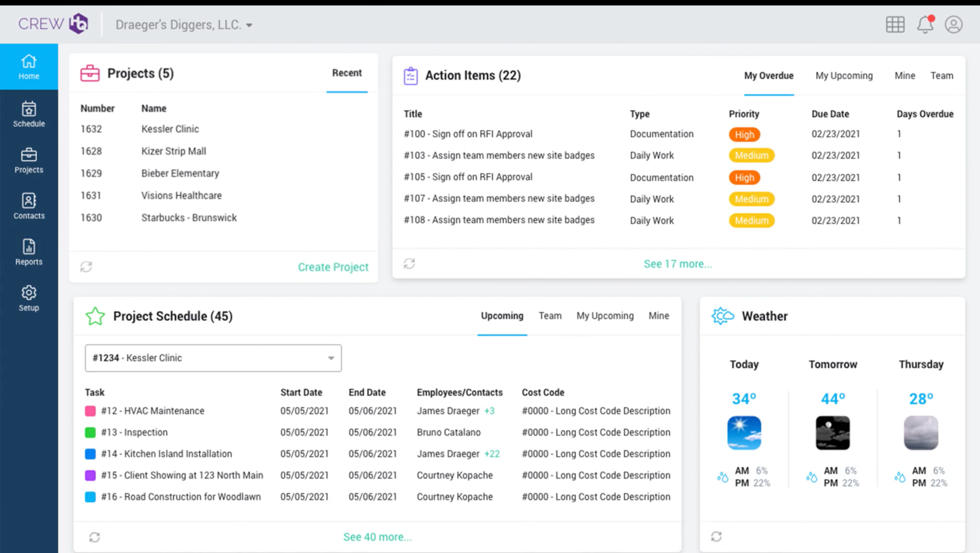Refresh the Projects panel
This screenshot has width=980, height=553.
86,267
